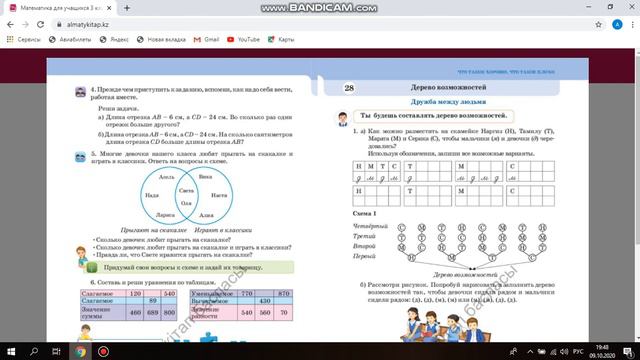Open Новая вкладка bookmark

[x=161, y=40]
